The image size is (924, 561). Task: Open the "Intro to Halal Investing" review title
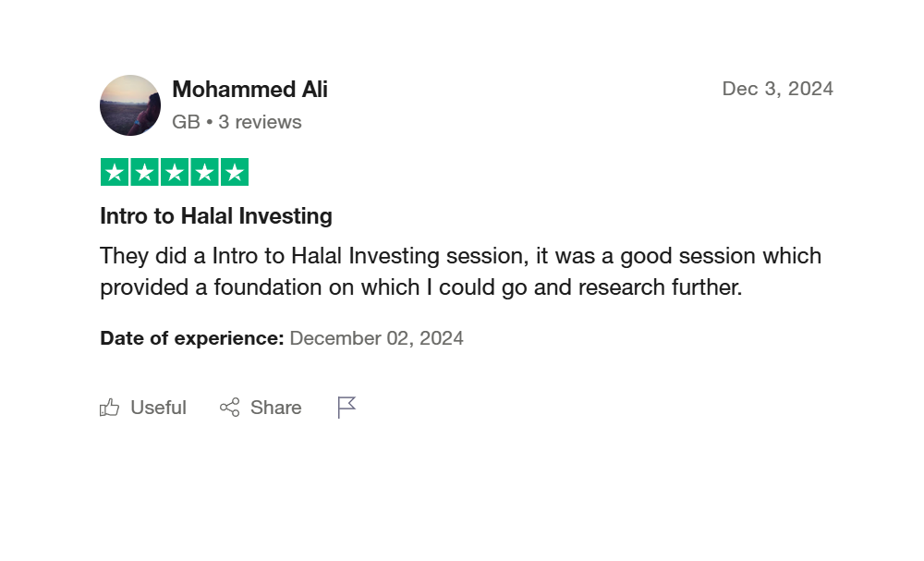point(216,216)
